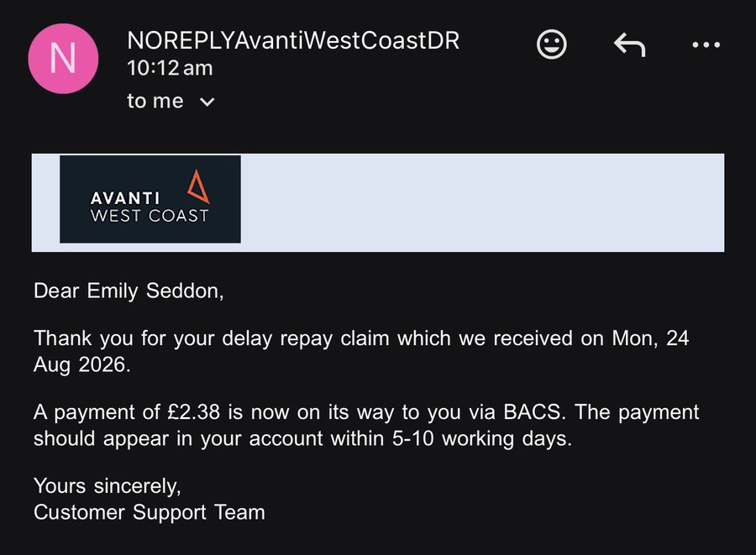Select the sender name NOREPLYAvantiWestCoastDR
Screen dimensions: 756x555
coord(293,40)
